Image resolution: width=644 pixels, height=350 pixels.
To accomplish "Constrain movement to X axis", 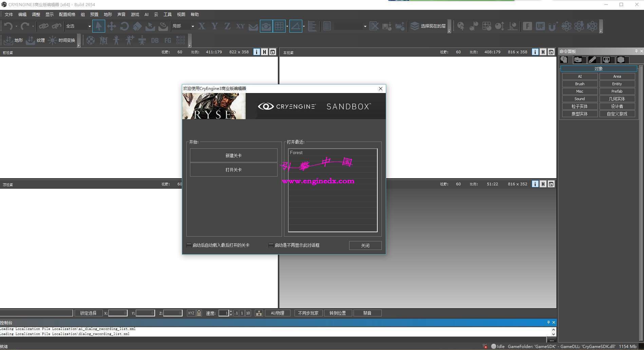I will [202, 26].
